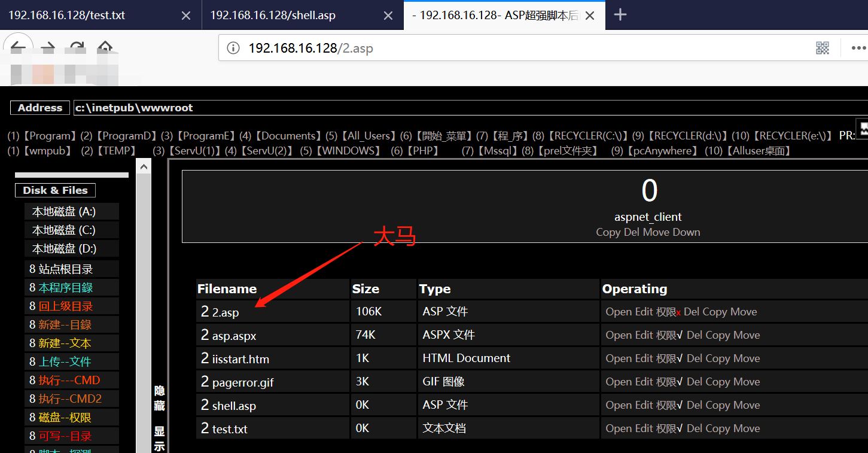Go forward with the browser forward arrow
The height and width of the screenshot is (453, 868).
point(47,47)
